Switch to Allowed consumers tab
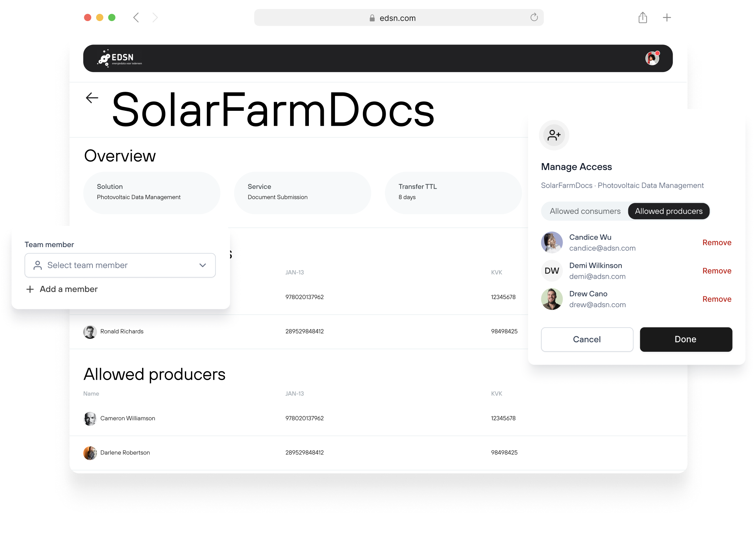The width and height of the screenshot is (756, 534). (585, 211)
